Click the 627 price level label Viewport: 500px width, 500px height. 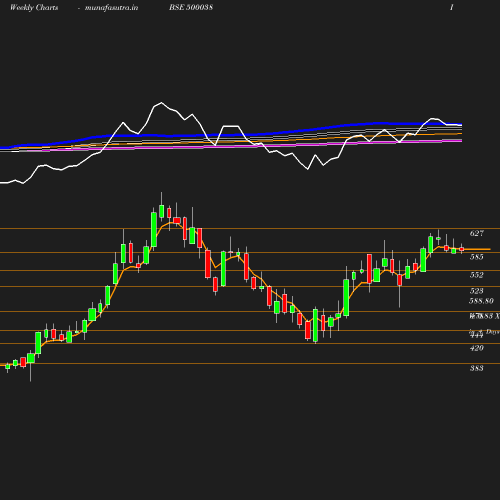[476, 233]
